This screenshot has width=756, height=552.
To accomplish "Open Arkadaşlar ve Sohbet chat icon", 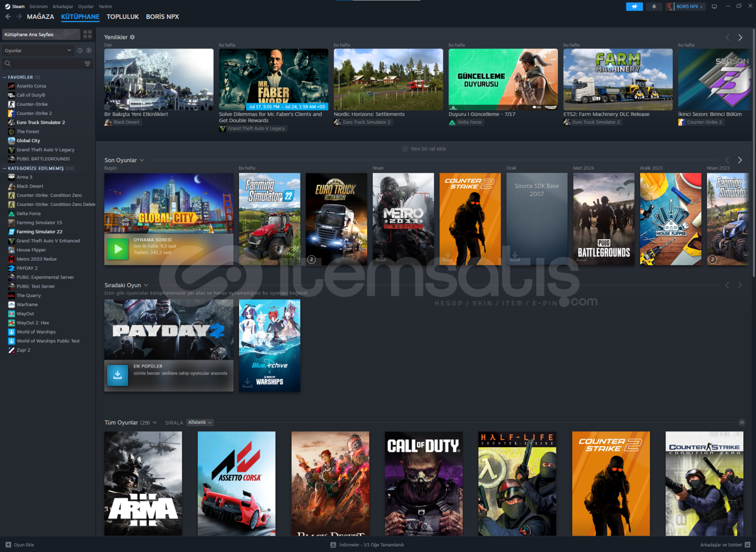I will click(x=747, y=545).
